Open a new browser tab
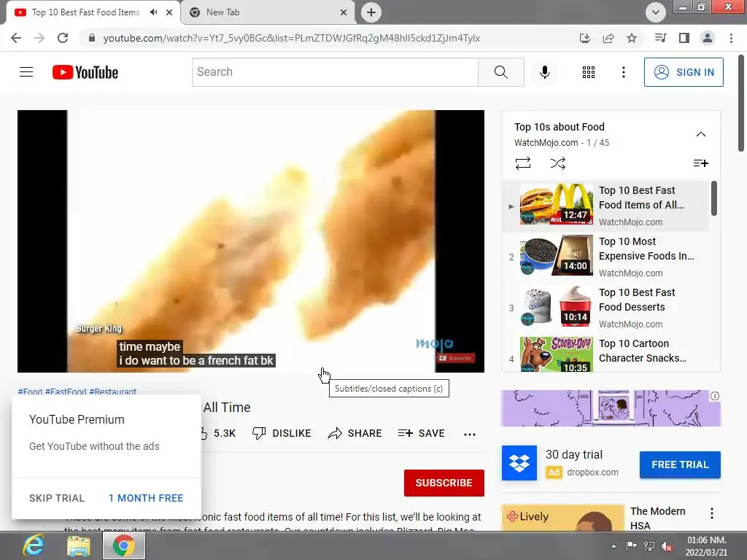Screen dimensions: 747x560 [x=371, y=12]
